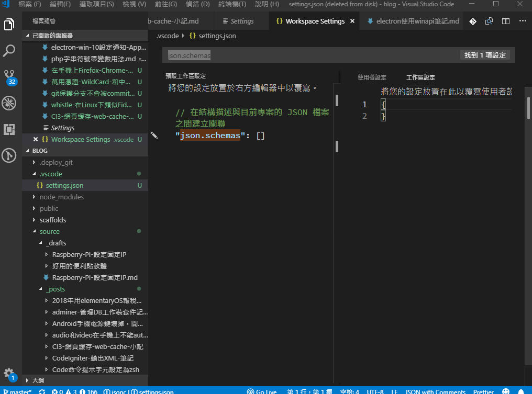
Task: Open the Extensions view in activity bar
Action: (9, 129)
